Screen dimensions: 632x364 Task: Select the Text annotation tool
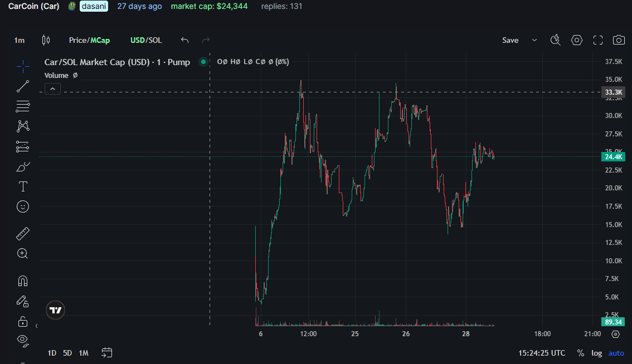pos(23,186)
